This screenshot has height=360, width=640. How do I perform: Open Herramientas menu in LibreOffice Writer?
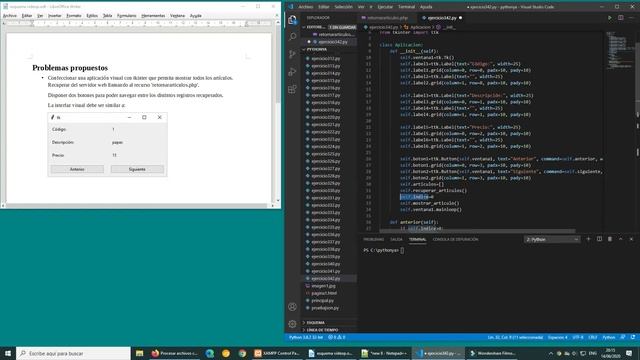tap(153, 16)
